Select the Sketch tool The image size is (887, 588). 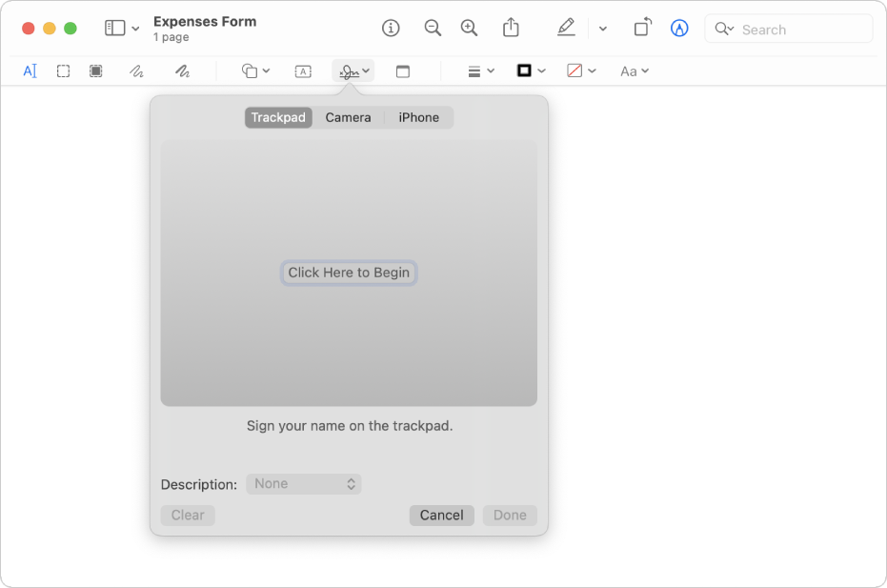pyautogui.click(x=136, y=70)
